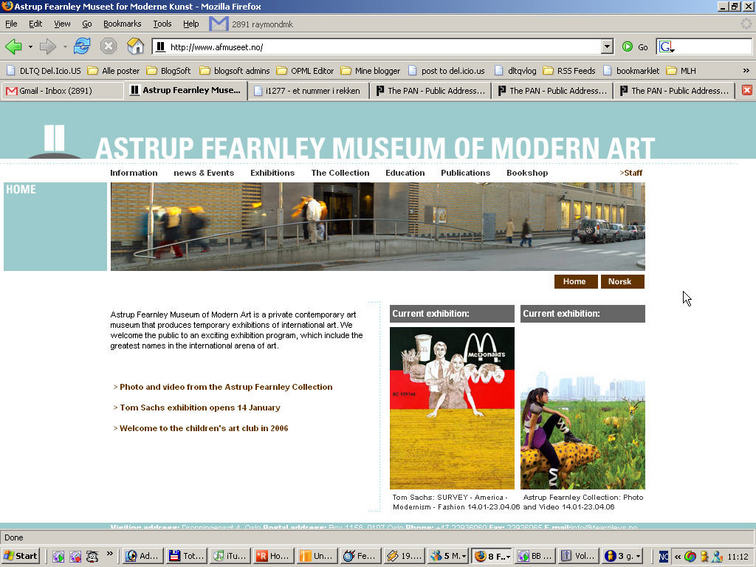Open the Edit menu
Screen dimensions: 756x567
[x=35, y=24]
